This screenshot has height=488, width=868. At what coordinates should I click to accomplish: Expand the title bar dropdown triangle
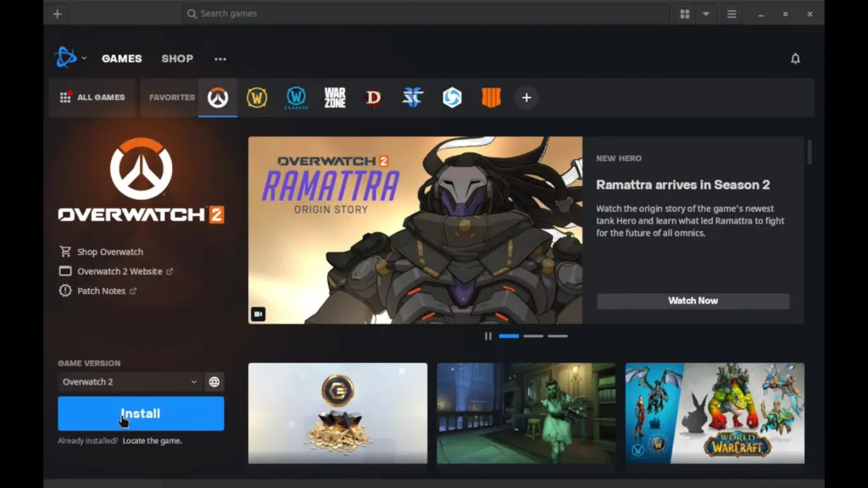[706, 14]
